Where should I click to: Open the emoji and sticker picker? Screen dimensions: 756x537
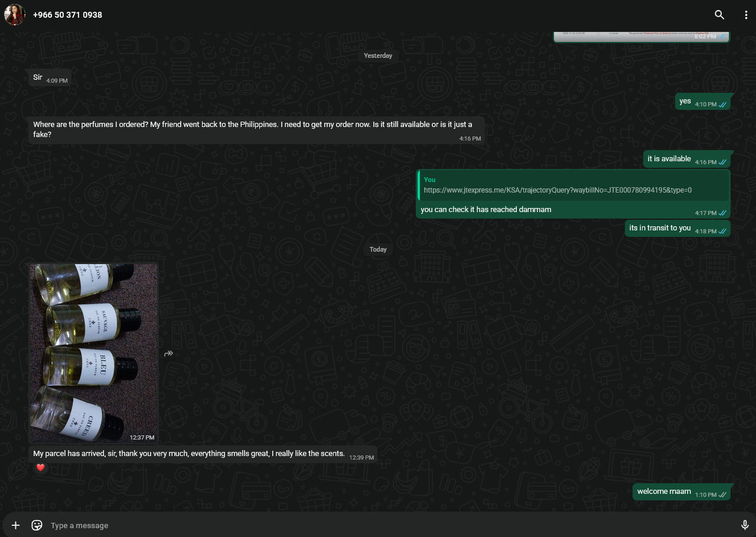point(37,525)
